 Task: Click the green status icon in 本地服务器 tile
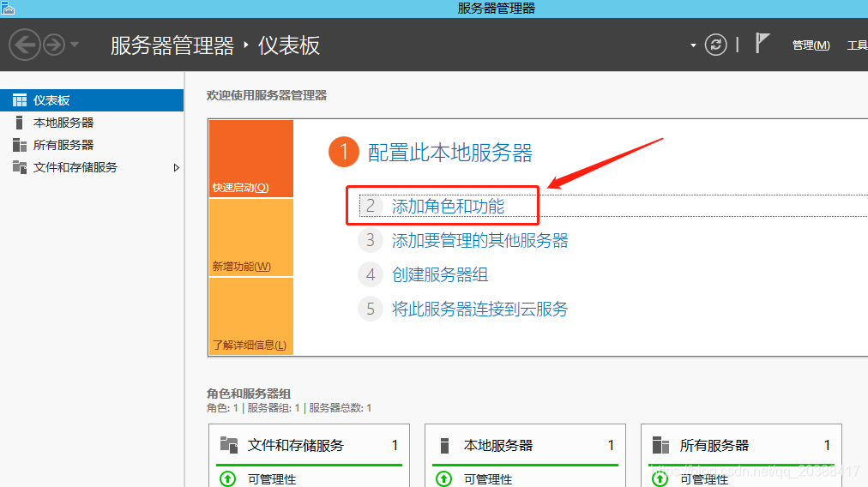pyautogui.click(x=444, y=478)
